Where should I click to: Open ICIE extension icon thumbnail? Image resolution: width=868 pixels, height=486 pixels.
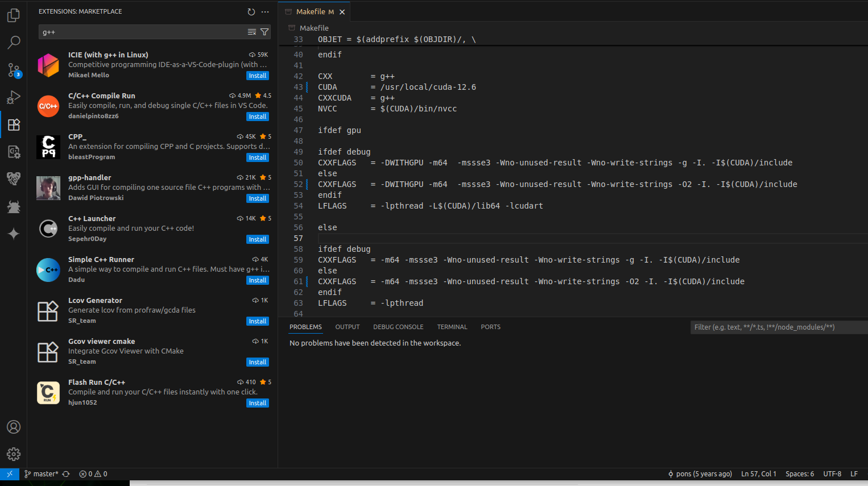point(48,65)
